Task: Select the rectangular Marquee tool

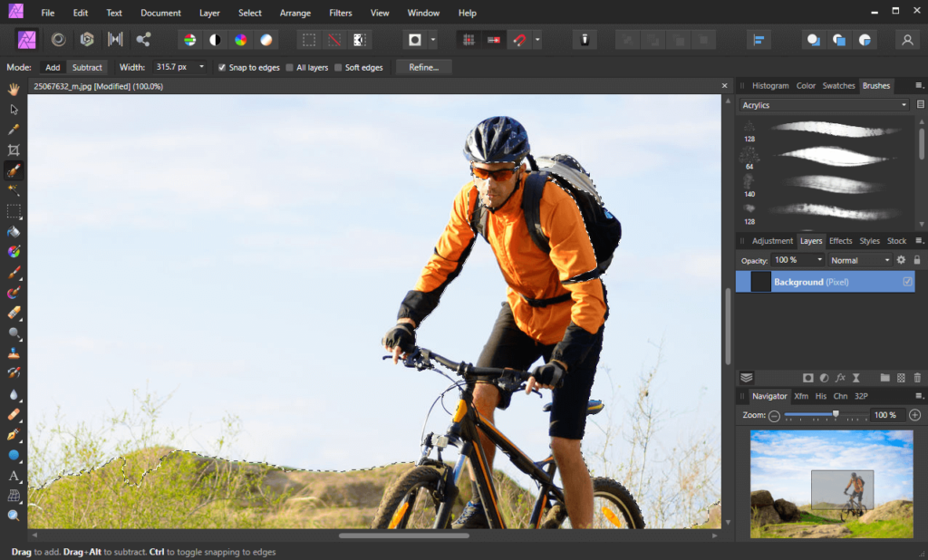Action: point(14,212)
